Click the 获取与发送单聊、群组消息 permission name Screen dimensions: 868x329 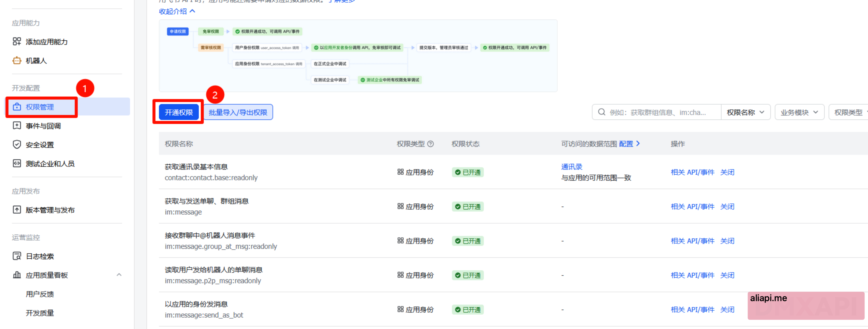[207, 201]
